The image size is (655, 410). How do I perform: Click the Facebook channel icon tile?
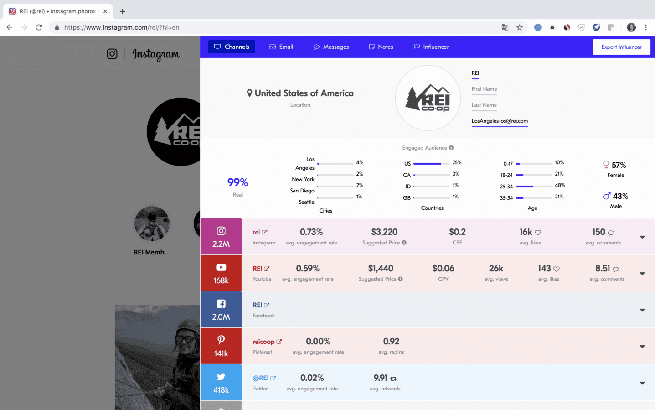coord(220,309)
